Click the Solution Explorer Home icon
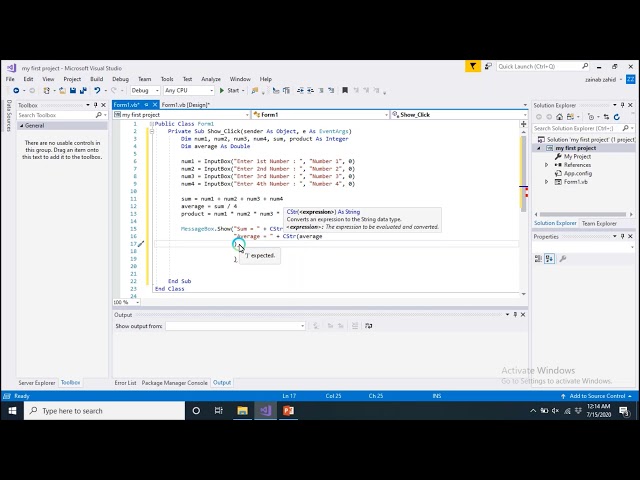 pos(560,117)
